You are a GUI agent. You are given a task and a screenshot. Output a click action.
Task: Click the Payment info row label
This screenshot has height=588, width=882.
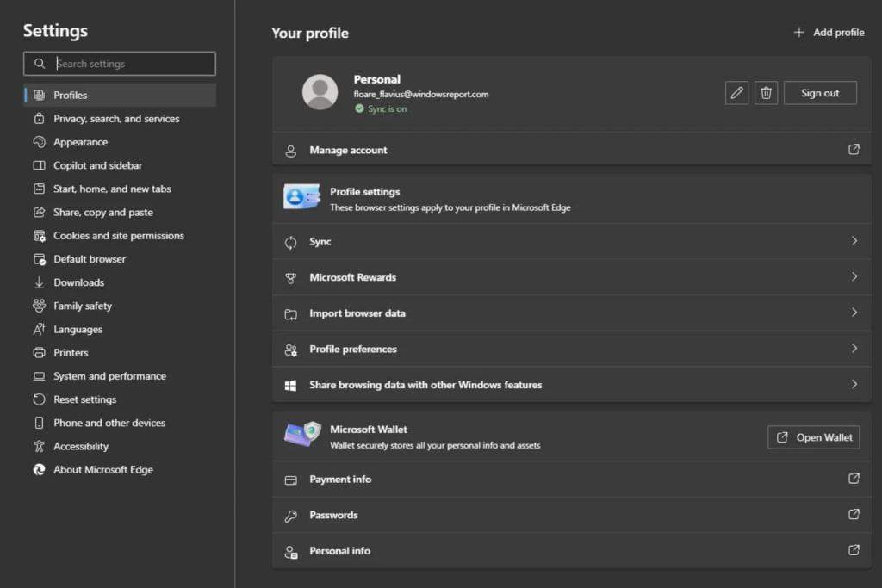[340, 480]
